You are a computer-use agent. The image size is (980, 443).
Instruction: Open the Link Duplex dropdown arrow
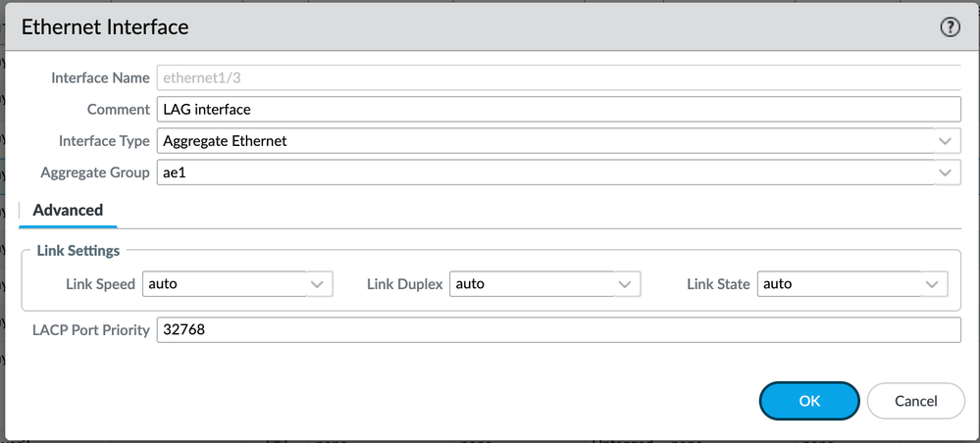[x=625, y=284]
